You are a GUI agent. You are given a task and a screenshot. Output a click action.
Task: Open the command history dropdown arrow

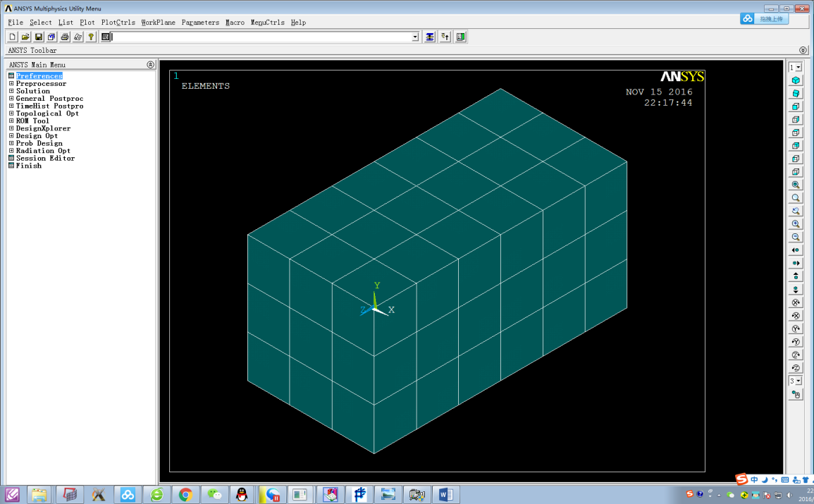click(415, 37)
